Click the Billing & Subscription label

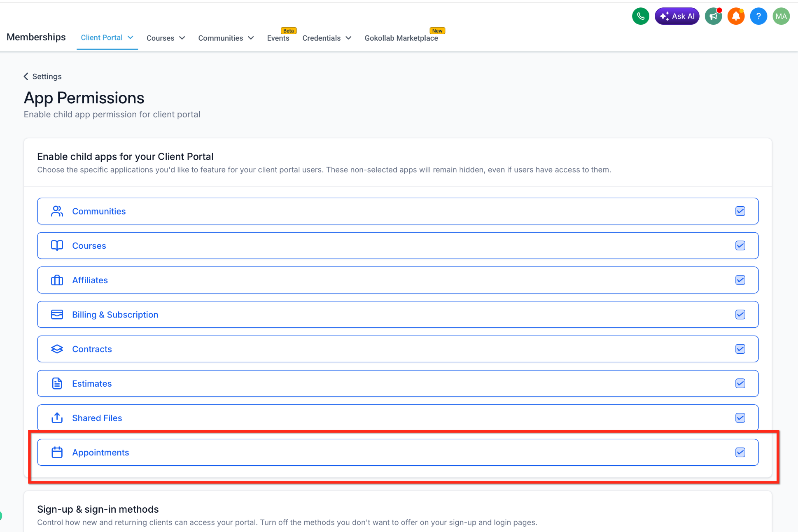pos(115,315)
